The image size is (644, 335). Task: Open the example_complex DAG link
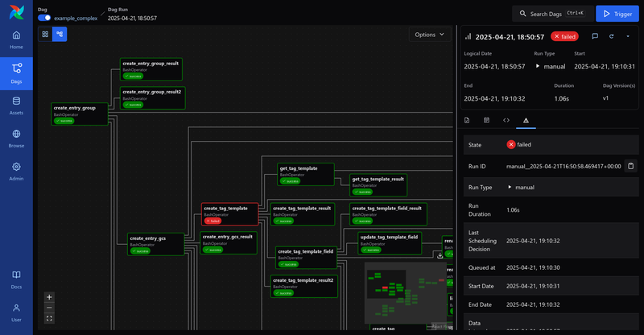[x=75, y=17]
